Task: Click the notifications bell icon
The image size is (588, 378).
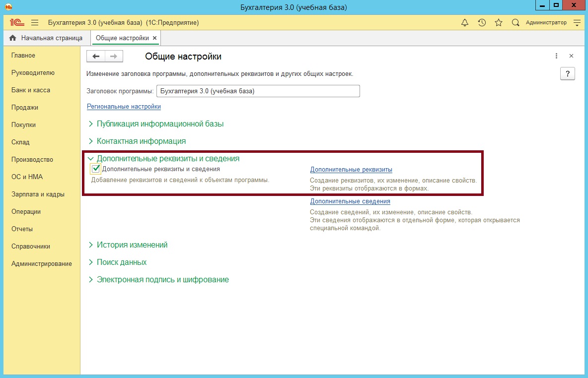Action: click(x=465, y=23)
